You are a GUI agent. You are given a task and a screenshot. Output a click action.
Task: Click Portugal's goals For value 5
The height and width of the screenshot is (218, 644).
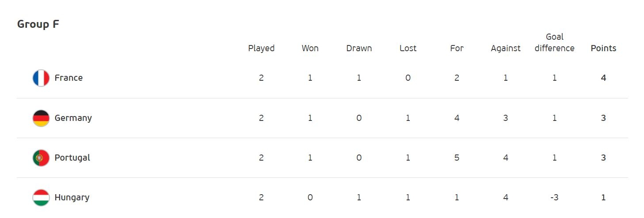pos(457,158)
